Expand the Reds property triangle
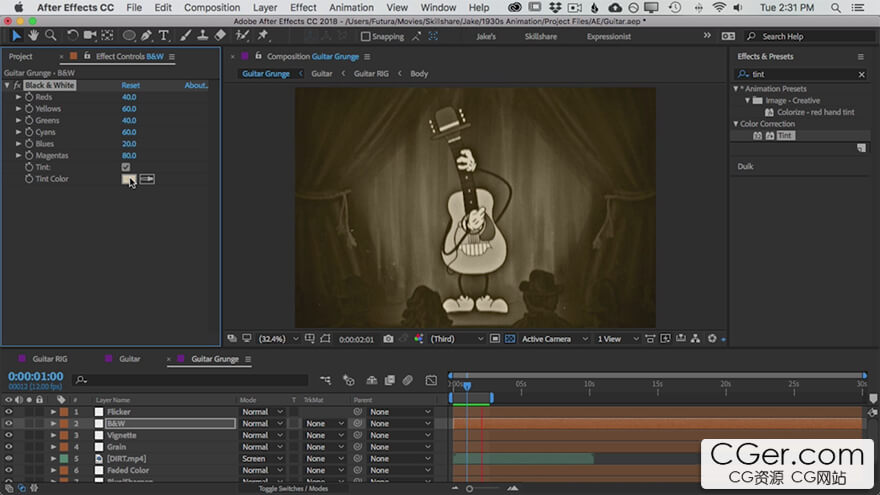The width and height of the screenshot is (880, 495). (18, 97)
